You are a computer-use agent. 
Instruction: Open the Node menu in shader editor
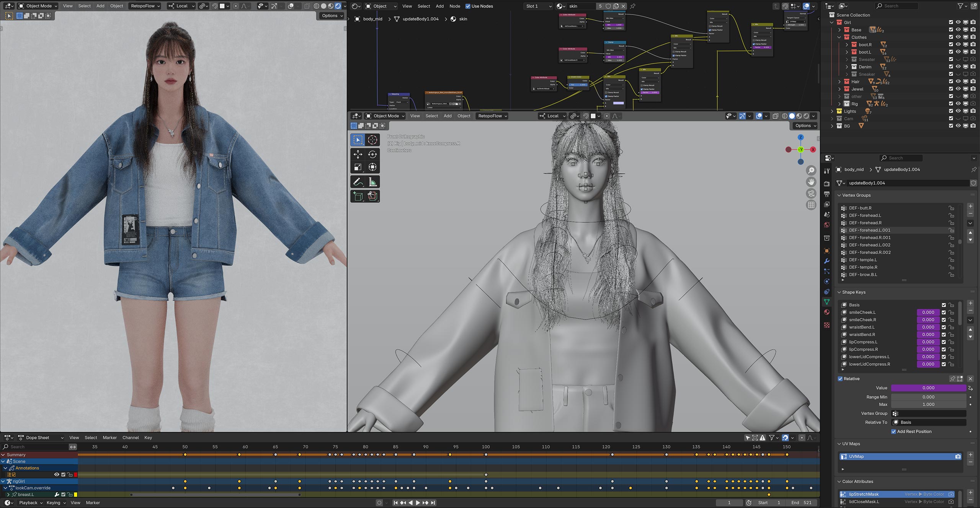(x=455, y=6)
